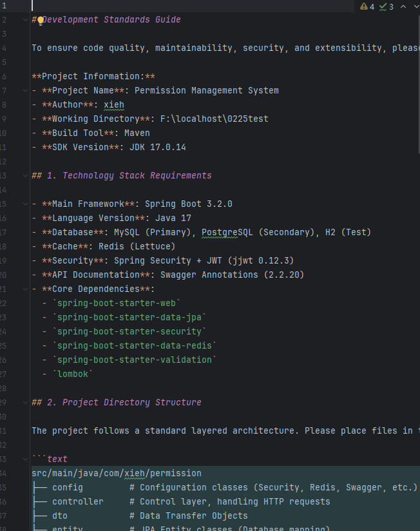This screenshot has height=531, width=420.
Task: Fold the Project Directory Structure section
Action: (x=26, y=403)
